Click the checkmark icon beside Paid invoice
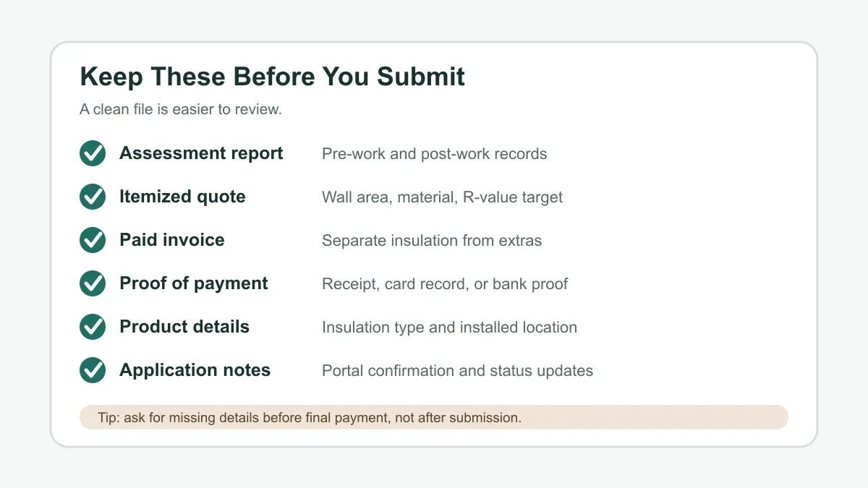Viewport: 868px width, 488px height. point(93,240)
